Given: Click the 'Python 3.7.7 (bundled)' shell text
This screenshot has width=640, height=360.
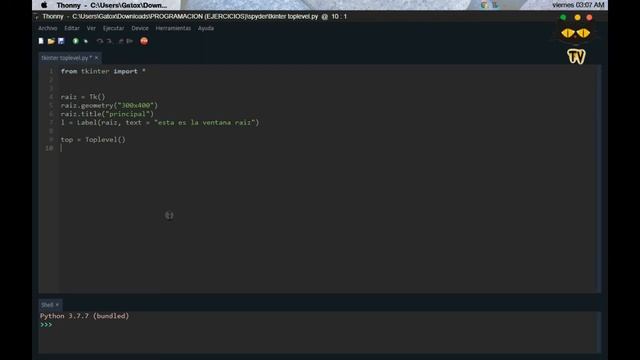Looking at the screenshot, I should 84,316.
